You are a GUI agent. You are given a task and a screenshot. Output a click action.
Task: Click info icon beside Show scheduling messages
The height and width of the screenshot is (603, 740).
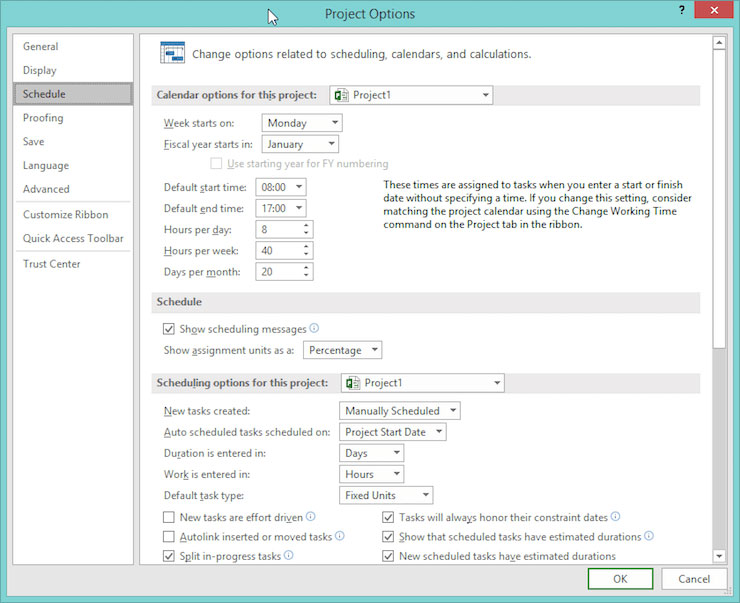pos(314,328)
